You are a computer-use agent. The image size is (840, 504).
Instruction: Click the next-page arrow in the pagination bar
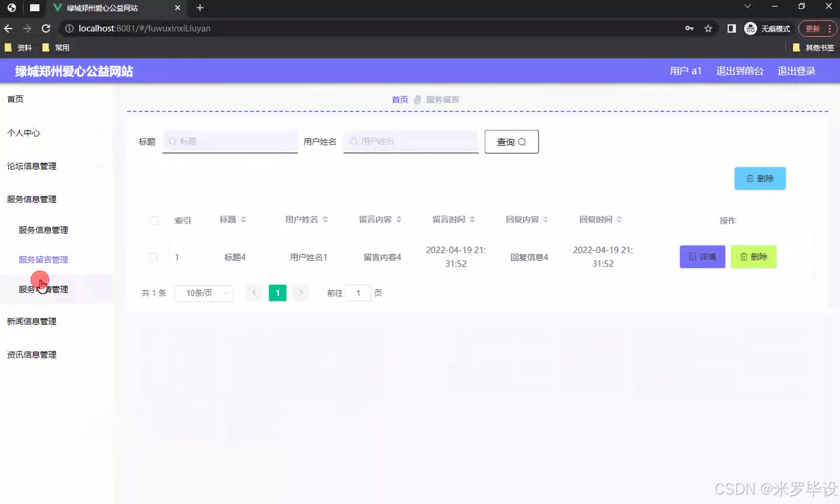coord(300,293)
